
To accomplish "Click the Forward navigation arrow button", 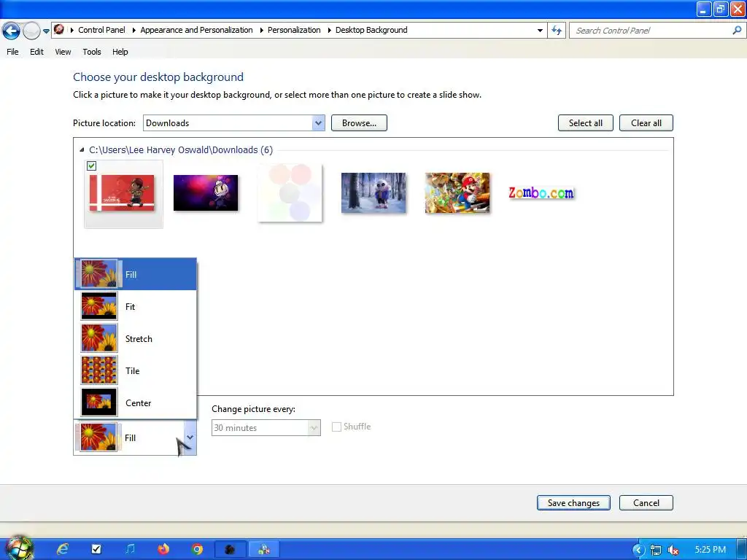I will point(31,31).
